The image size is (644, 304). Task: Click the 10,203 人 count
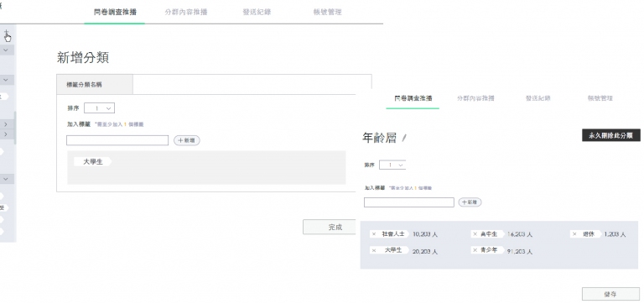point(425,234)
